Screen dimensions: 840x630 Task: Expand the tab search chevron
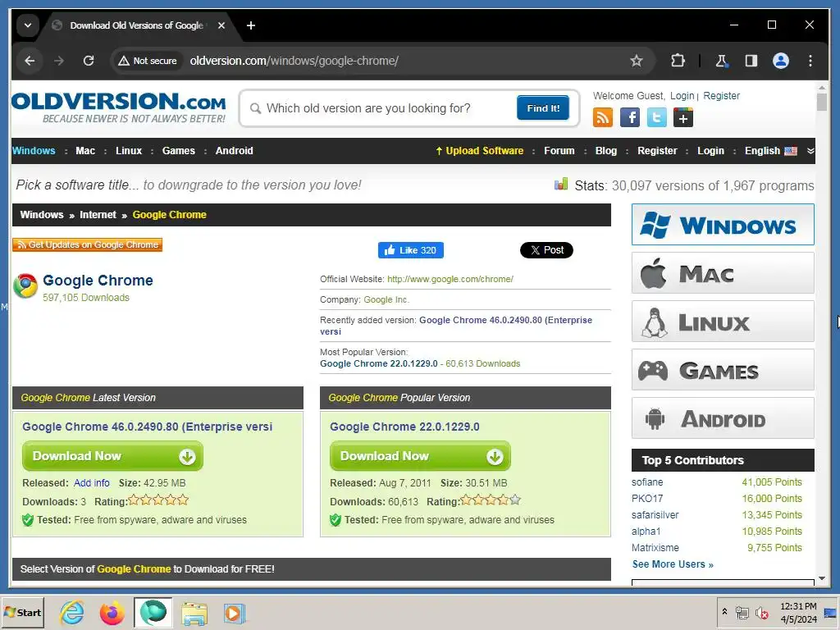point(28,25)
